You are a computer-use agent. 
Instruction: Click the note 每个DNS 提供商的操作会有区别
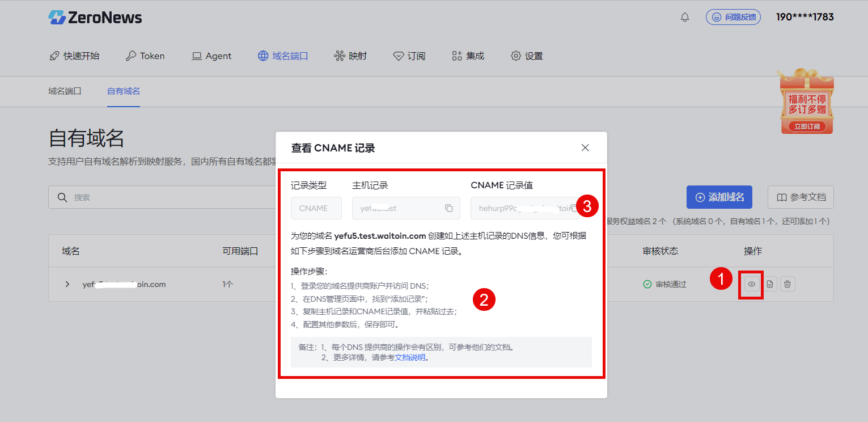click(417, 347)
